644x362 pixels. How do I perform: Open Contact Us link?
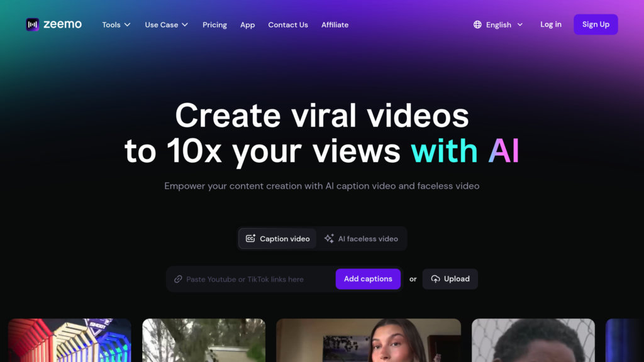288,25
